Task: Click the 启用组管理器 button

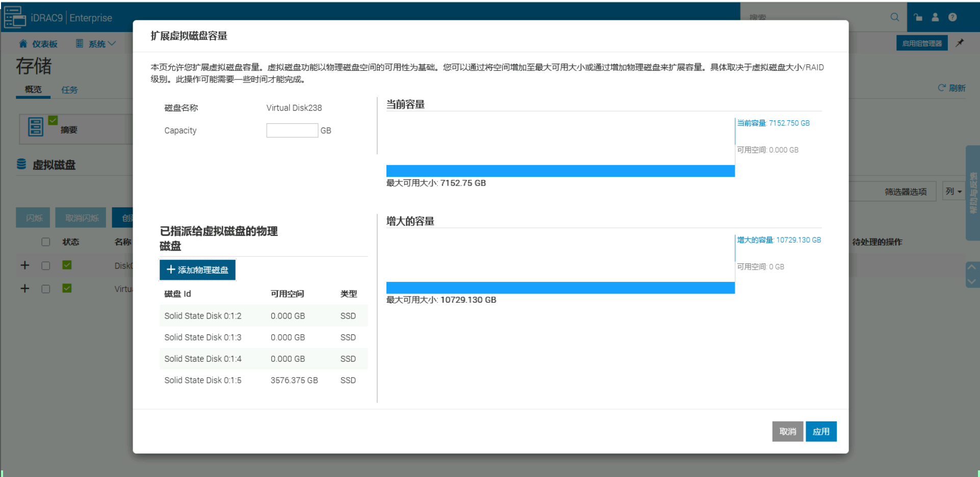Action: coord(922,43)
